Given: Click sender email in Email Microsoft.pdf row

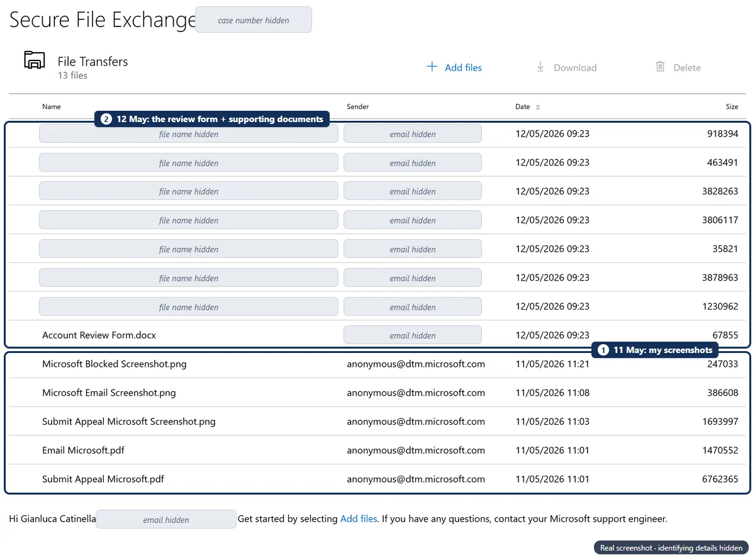Looking at the screenshot, I should pyautogui.click(x=416, y=451).
